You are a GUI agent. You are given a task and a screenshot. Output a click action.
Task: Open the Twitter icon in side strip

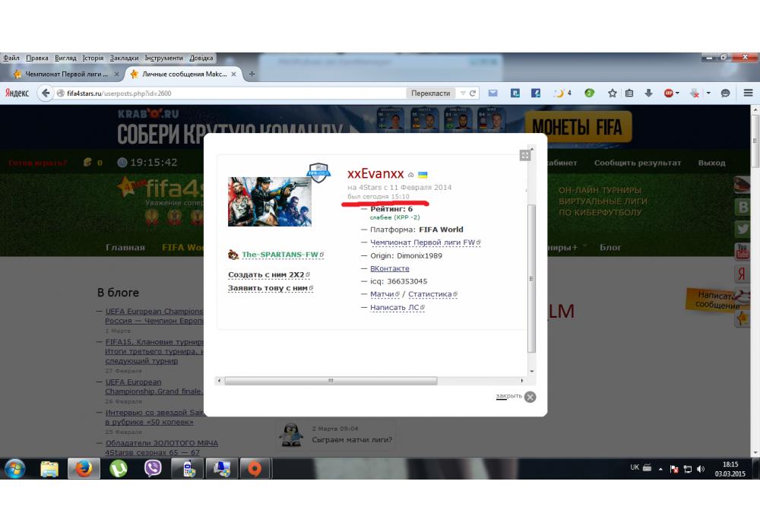pos(742,229)
